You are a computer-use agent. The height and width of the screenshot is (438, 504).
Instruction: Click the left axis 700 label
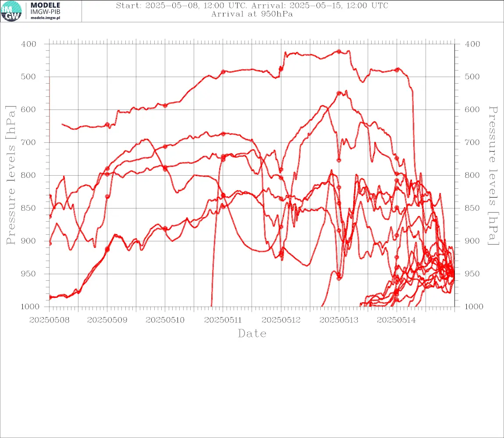coord(28,142)
